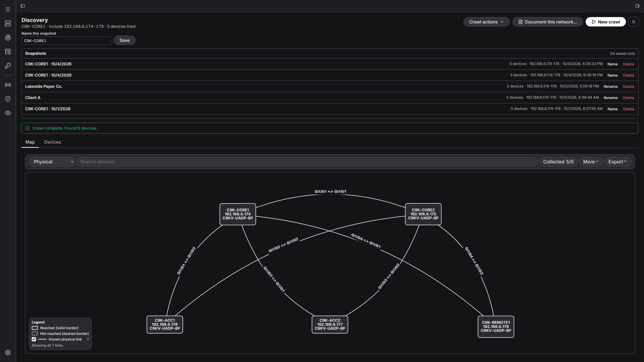Select the C9K-ACC1 node on map
This screenshot has height=362, width=644.
pyautogui.click(x=165, y=324)
